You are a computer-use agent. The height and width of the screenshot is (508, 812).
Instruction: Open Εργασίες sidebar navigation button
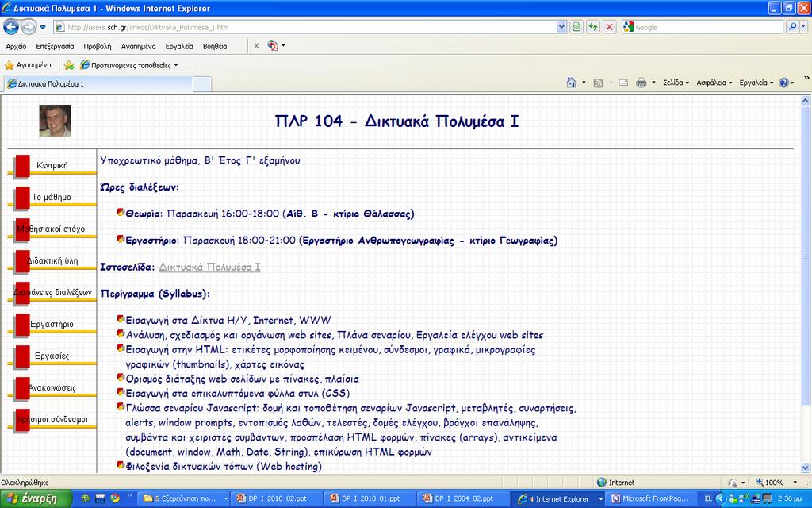click(x=52, y=356)
